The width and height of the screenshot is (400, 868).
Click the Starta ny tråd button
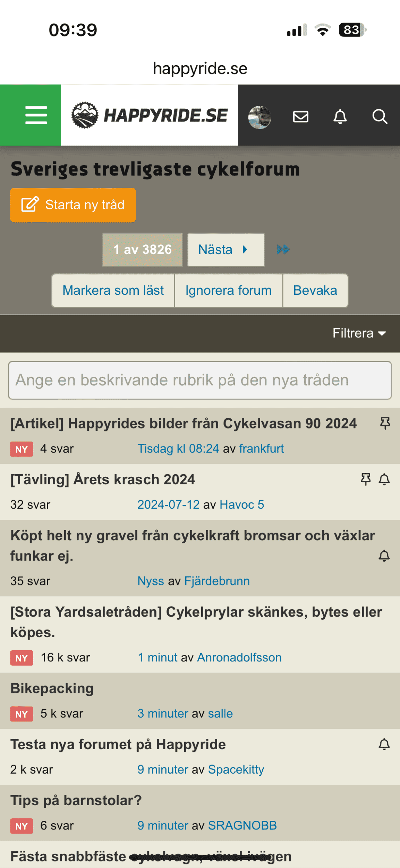tap(73, 205)
